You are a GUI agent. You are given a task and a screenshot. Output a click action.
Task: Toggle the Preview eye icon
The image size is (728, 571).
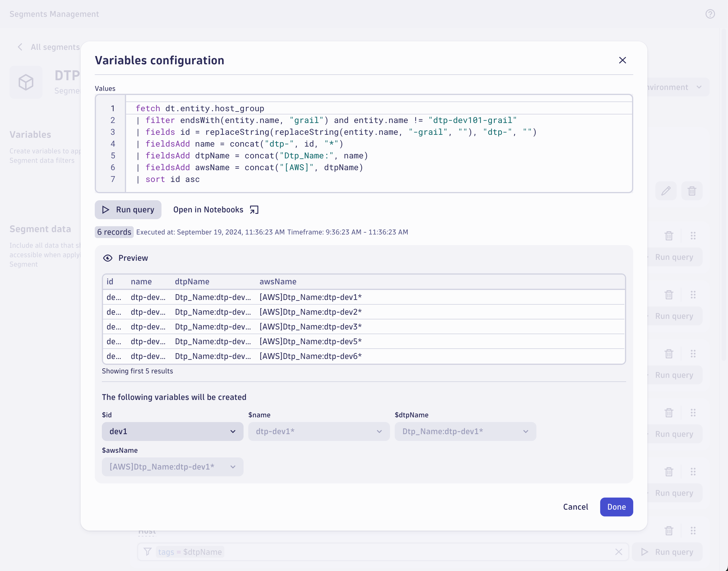point(108,258)
